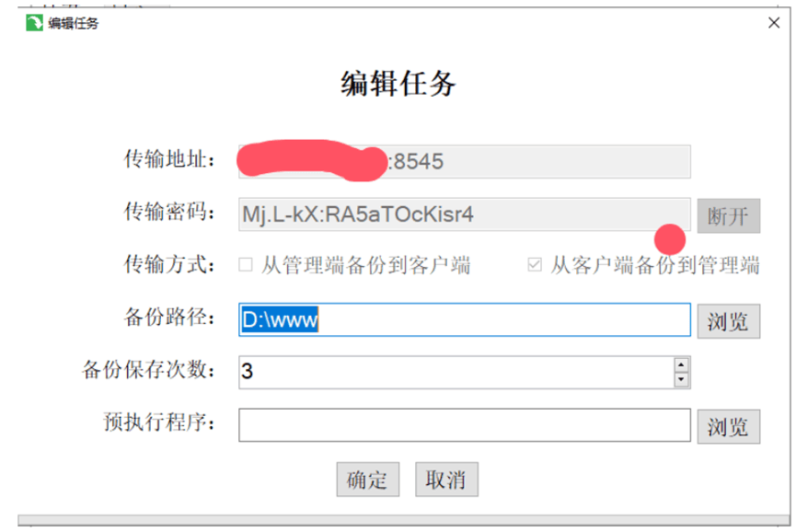Screen dimensions: 796x532
Task: Close the 编辑任务 dialog window
Action: (774, 23)
